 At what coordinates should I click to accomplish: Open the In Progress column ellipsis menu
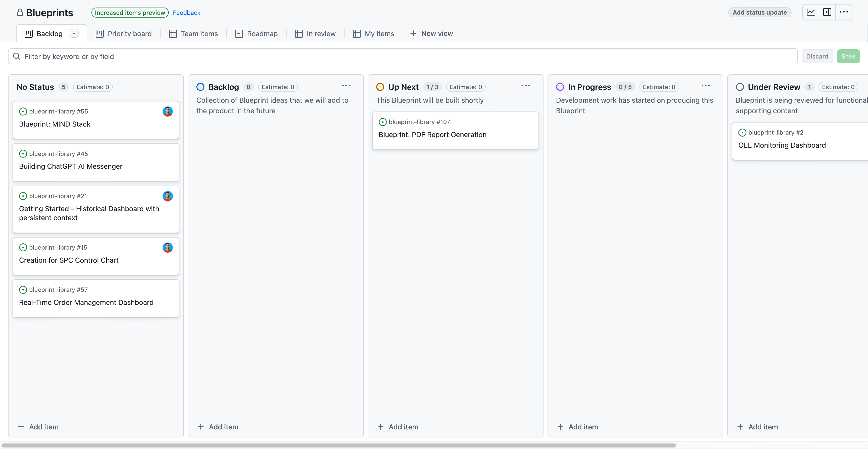(706, 86)
